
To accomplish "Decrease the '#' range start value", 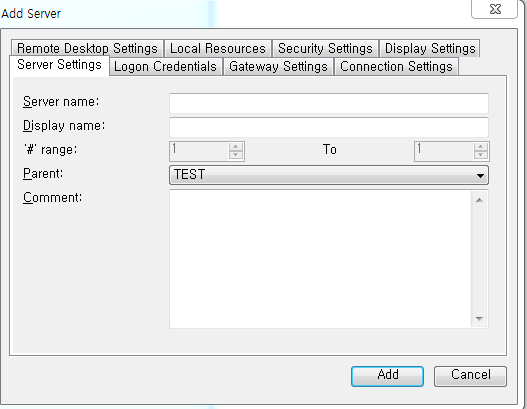I will (x=236, y=155).
